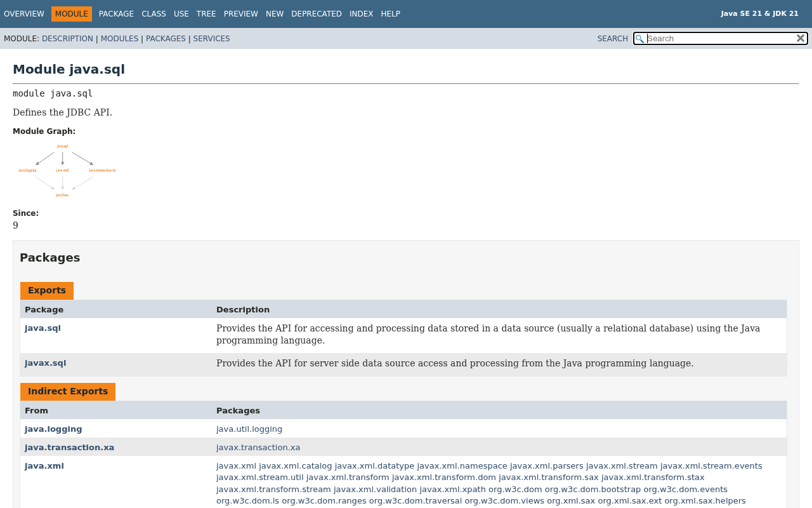Open the javax.xml.namespace package link
812x508 pixels.
[x=462, y=466]
